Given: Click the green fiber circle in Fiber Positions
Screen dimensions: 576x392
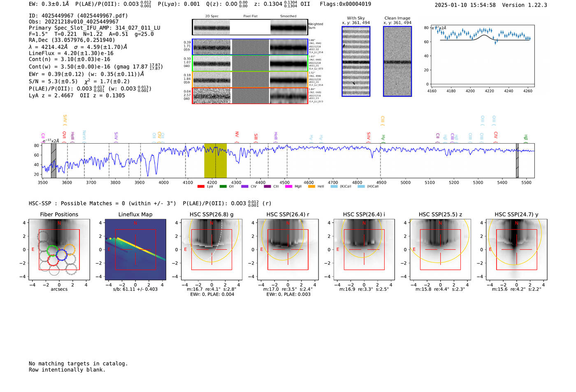Looking at the screenshot, I should [52, 251].
